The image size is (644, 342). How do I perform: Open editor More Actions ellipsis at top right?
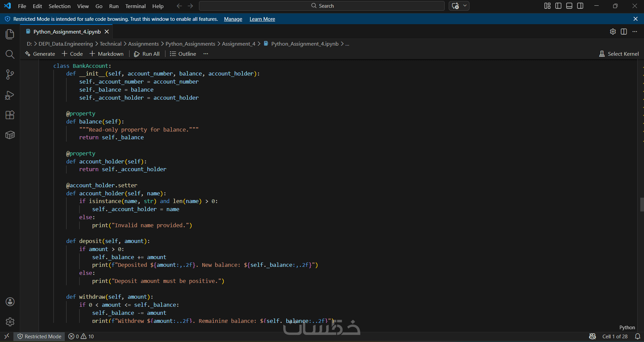pyautogui.click(x=635, y=32)
